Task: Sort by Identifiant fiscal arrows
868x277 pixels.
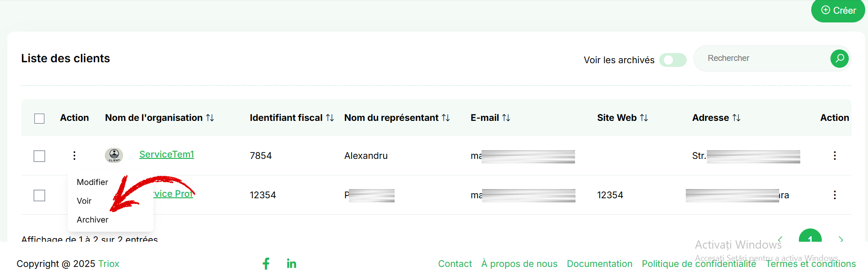Action: click(330, 118)
